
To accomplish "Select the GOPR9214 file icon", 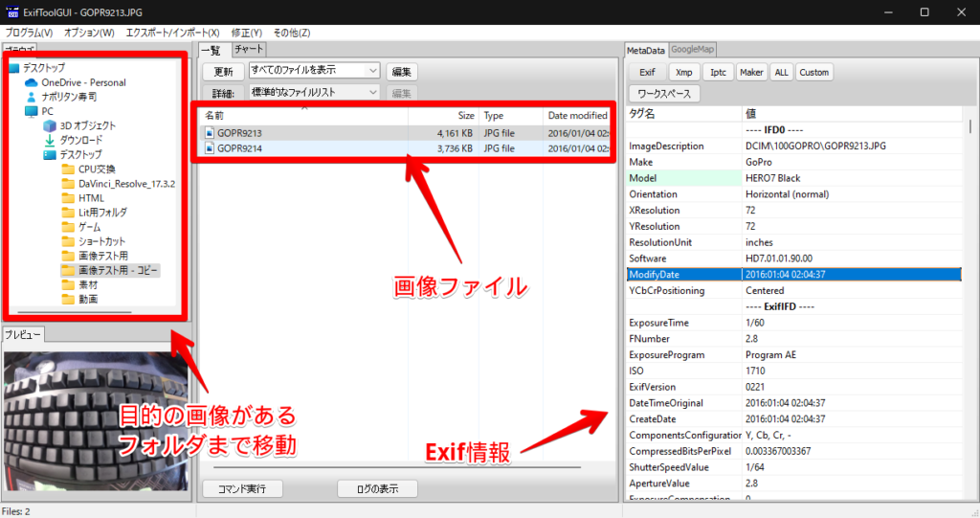I will pyautogui.click(x=209, y=148).
